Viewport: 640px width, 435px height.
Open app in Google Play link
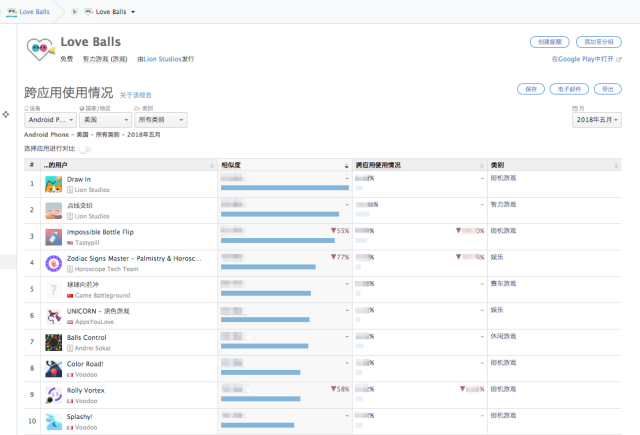point(586,59)
